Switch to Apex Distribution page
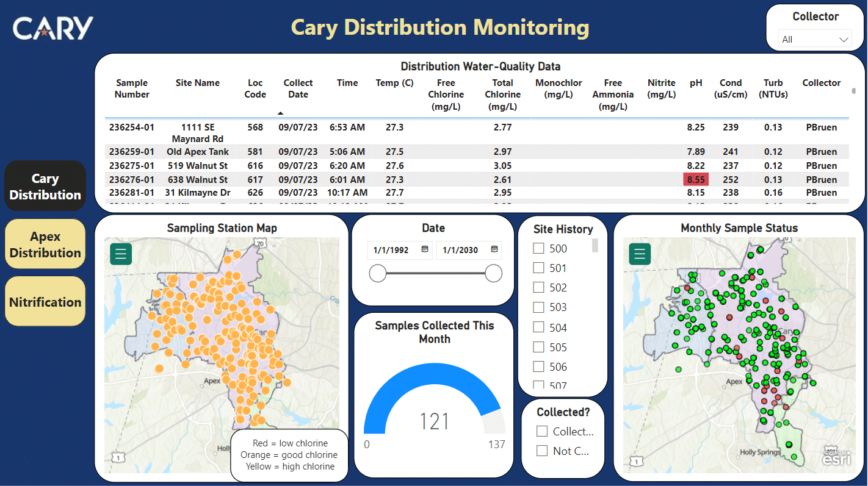868x486 pixels. [45, 245]
